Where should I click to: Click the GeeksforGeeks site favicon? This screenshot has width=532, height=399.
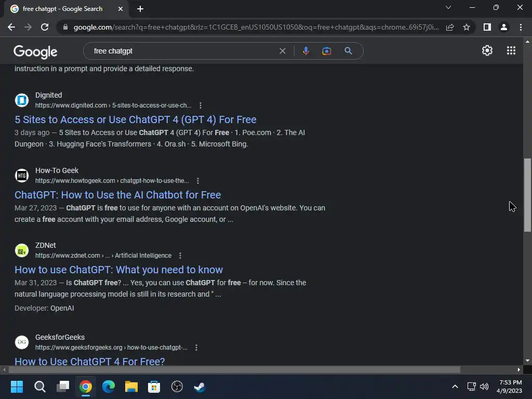pos(22,342)
